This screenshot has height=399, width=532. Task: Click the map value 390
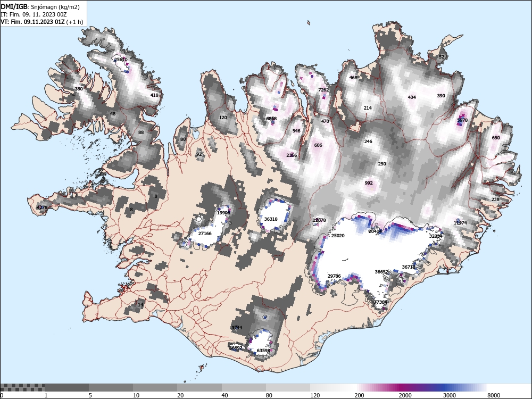click(x=441, y=96)
